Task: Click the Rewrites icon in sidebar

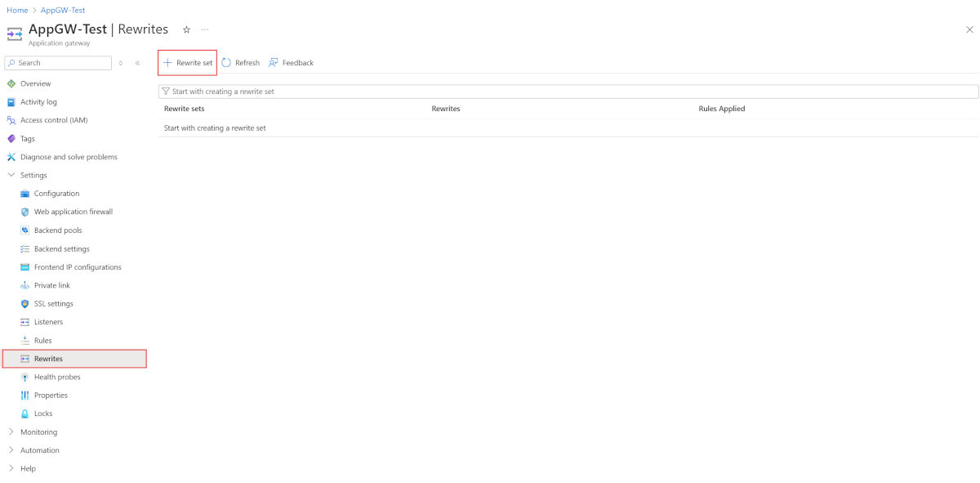Action: pyautogui.click(x=25, y=359)
